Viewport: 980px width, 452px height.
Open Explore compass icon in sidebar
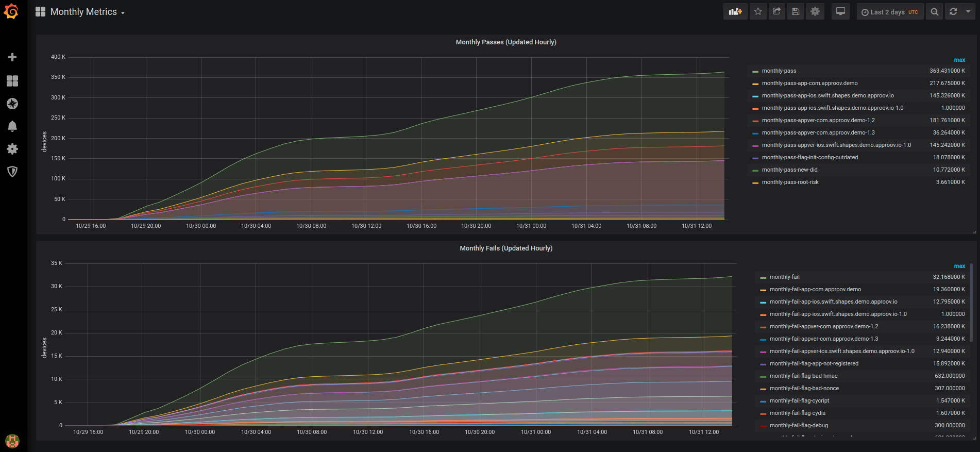click(12, 104)
